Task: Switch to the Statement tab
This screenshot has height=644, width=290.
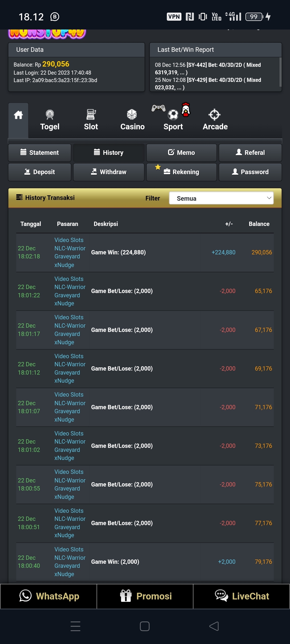Action: click(x=40, y=153)
